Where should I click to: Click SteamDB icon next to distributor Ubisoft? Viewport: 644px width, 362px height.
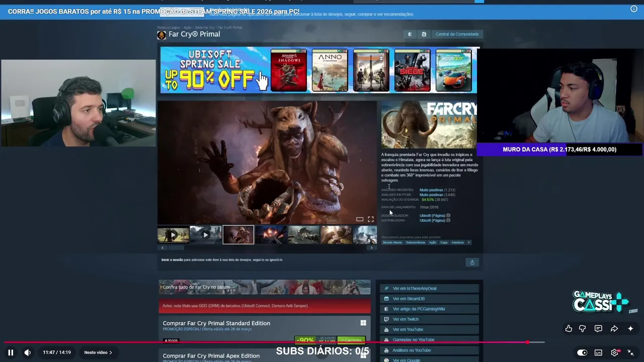448,220
